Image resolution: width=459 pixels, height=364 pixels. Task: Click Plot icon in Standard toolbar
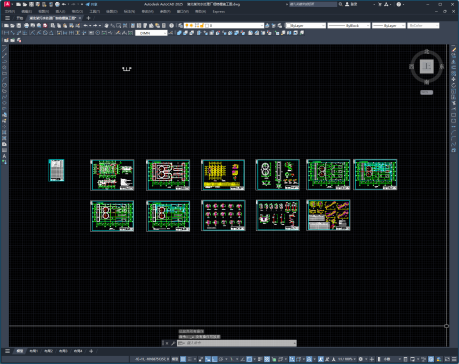pyautogui.click(x=26, y=26)
